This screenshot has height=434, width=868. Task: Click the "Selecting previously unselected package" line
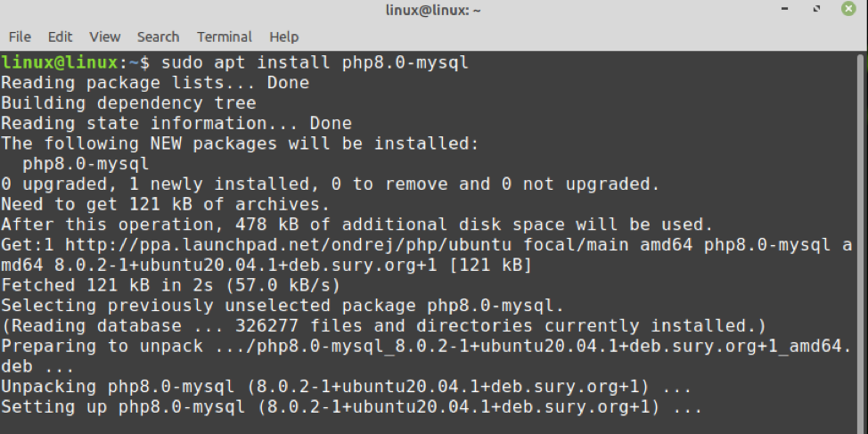coord(282,306)
